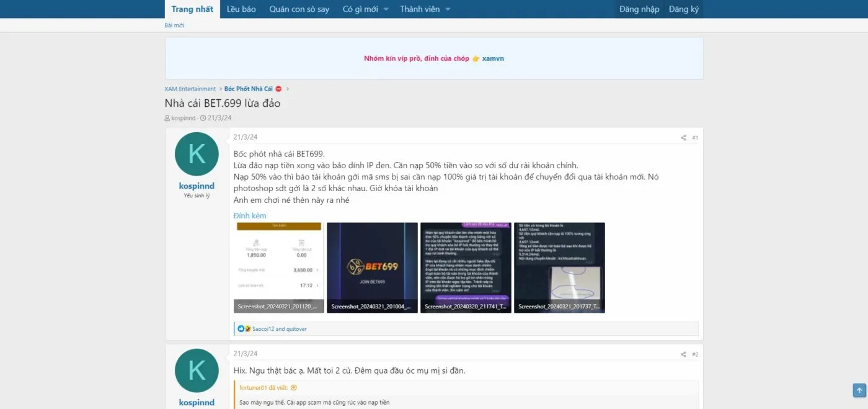
Task: Expand the Có gì mới dropdown arrow
Action: tap(386, 9)
